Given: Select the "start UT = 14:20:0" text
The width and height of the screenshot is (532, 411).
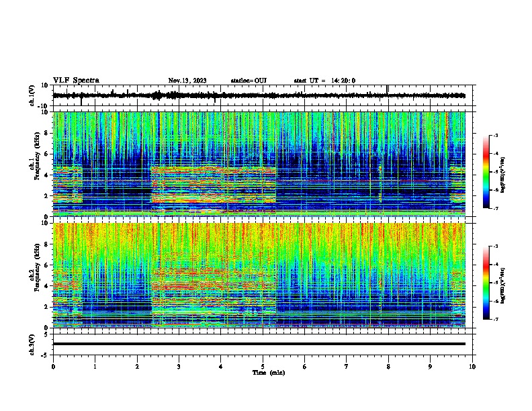Looking at the screenshot, I should (x=324, y=81).
